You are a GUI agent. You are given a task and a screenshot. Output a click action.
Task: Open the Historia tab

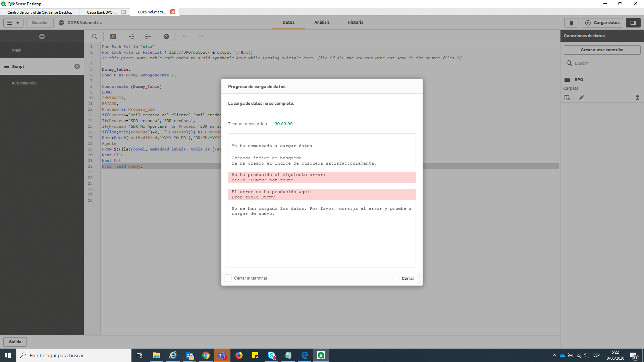(355, 22)
